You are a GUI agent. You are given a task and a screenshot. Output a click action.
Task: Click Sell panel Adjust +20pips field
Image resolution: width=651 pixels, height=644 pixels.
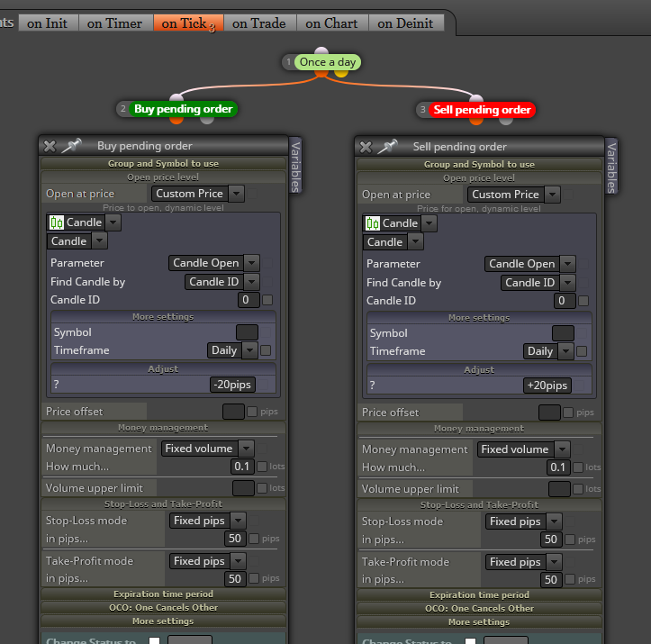(547, 385)
